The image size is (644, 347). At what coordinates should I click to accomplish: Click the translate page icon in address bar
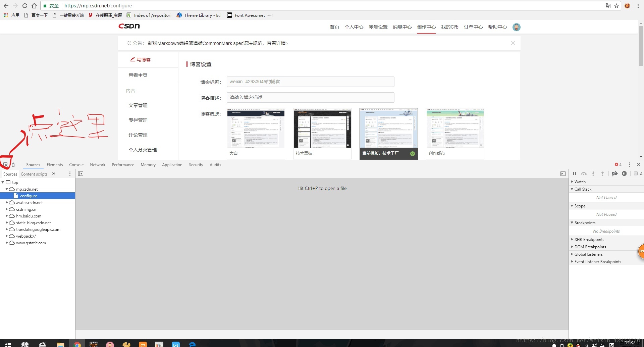pyautogui.click(x=608, y=6)
